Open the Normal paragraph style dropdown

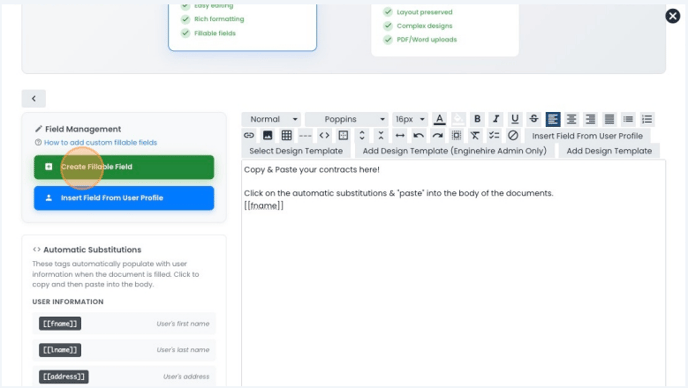click(x=272, y=119)
